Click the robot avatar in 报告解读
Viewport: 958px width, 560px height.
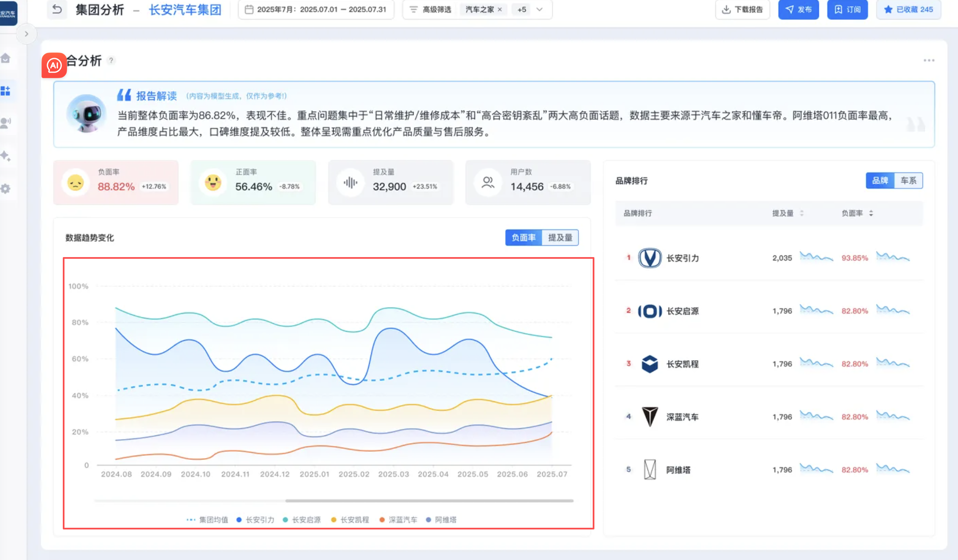click(87, 113)
